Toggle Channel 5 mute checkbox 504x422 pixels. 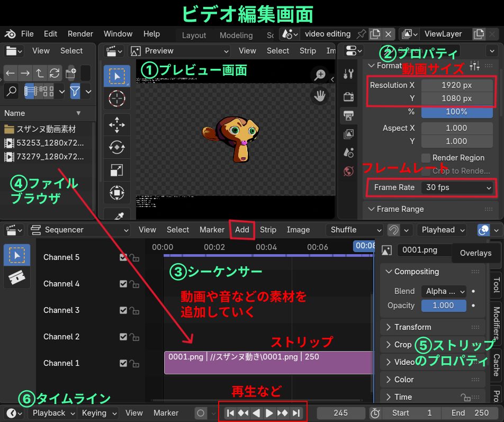tap(123, 257)
